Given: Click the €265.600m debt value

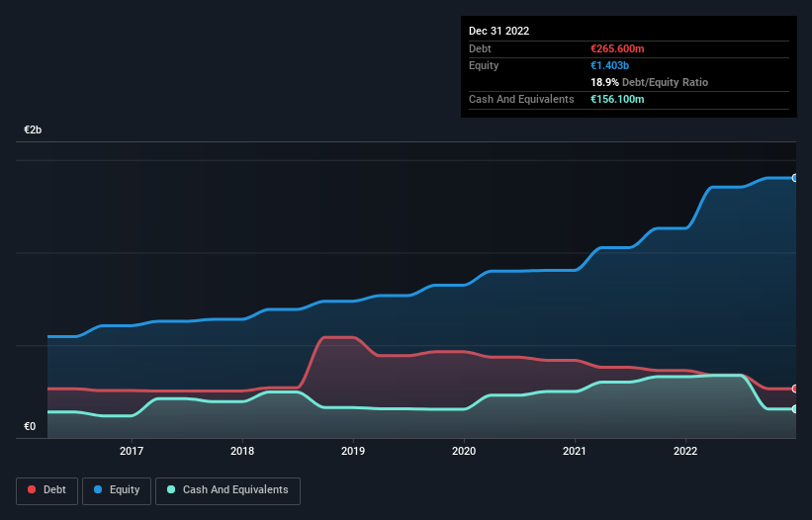Looking at the screenshot, I should pyautogui.click(x=617, y=48).
